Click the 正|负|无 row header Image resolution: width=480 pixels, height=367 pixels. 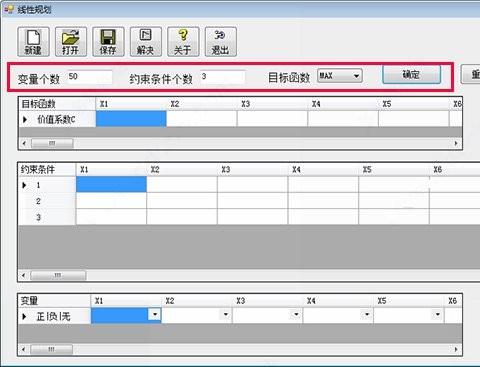(x=54, y=316)
